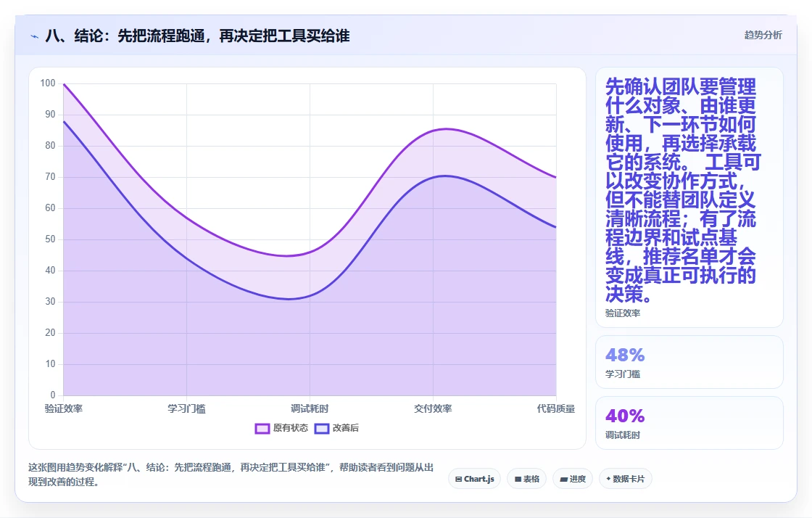The width and height of the screenshot is (812, 518).
Task: Click the 交付效率 x-axis label
Action: click(x=433, y=408)
